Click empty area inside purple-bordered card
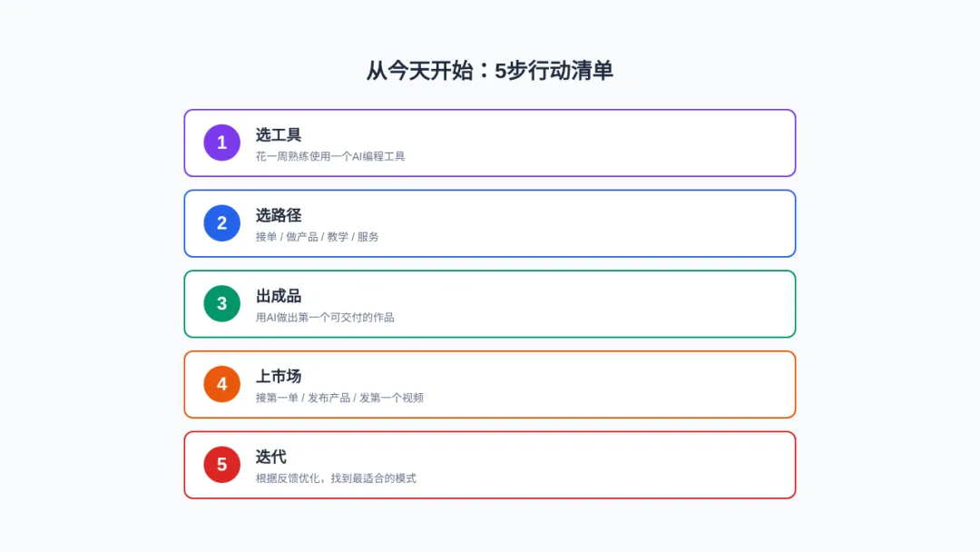This screenshot has height=552, width=980. pyautogui.click(x=593, y=143)
